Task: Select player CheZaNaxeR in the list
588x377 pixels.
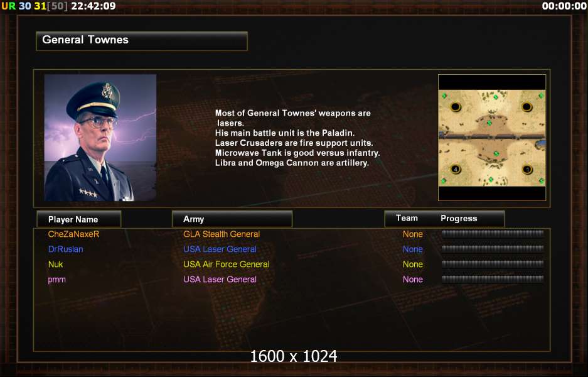Action: (x=73, y=234)
